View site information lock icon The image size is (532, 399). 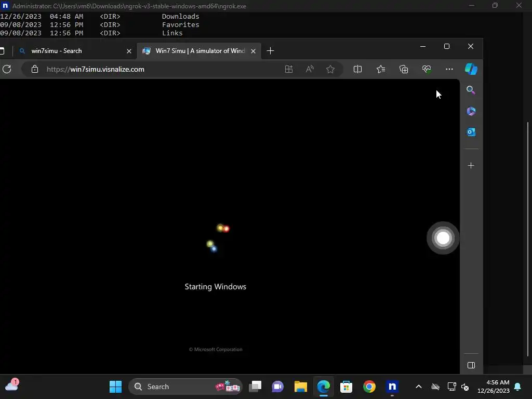point(35,69)
